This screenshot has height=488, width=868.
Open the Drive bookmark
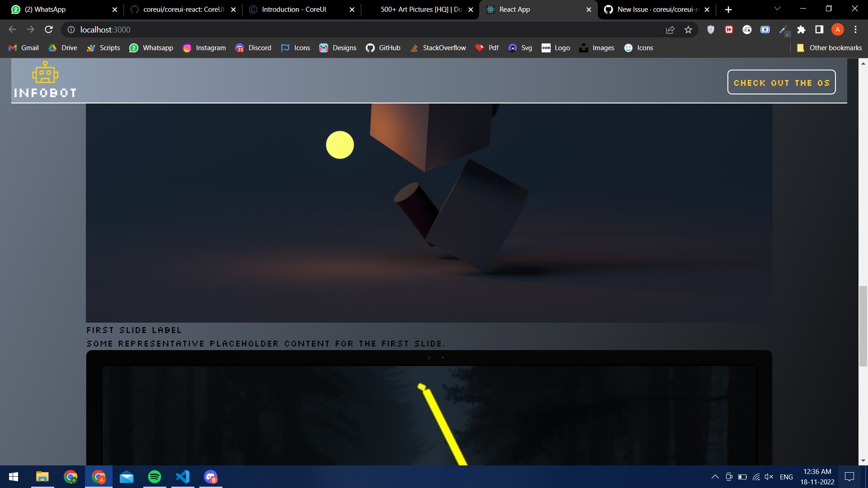(62, 47)
